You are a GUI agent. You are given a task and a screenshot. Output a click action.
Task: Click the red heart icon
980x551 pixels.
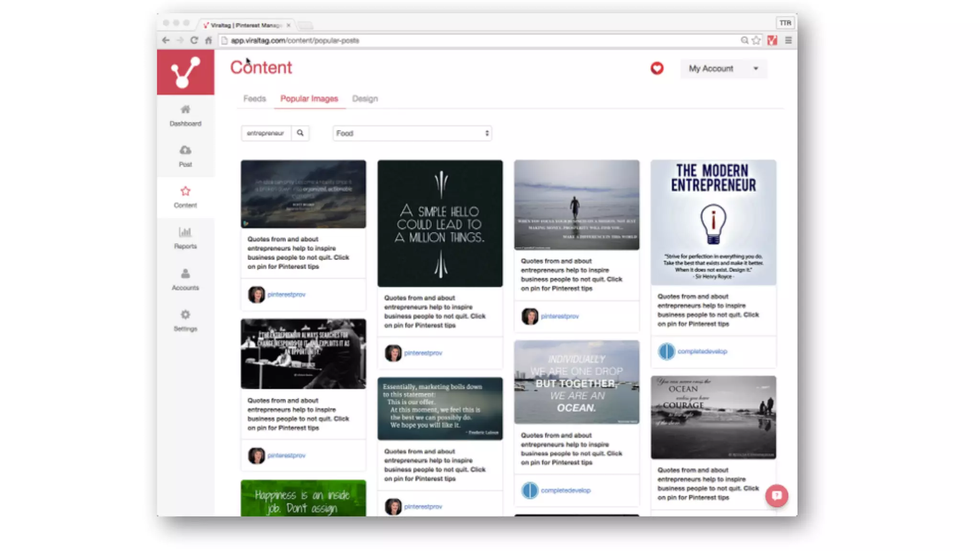[657, 68]
